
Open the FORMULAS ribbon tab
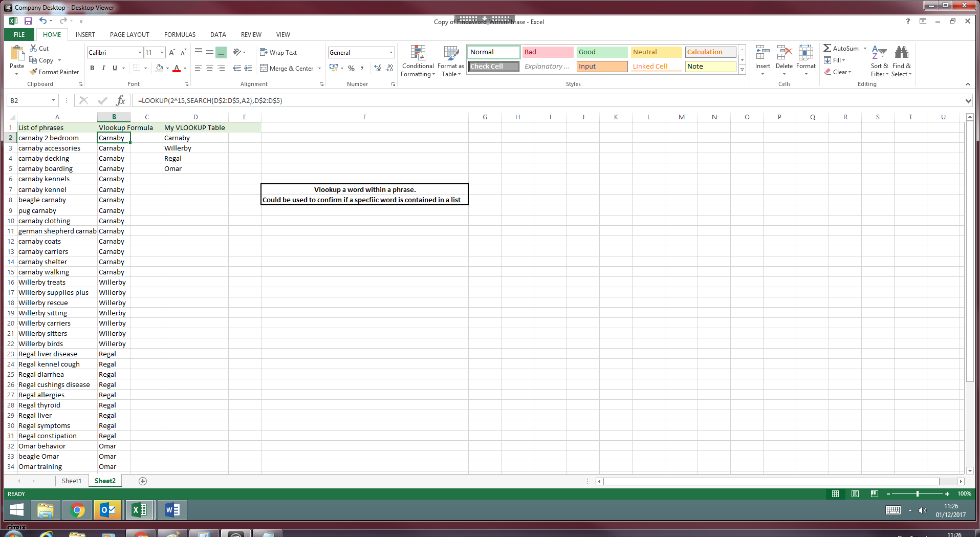[180, 35]
